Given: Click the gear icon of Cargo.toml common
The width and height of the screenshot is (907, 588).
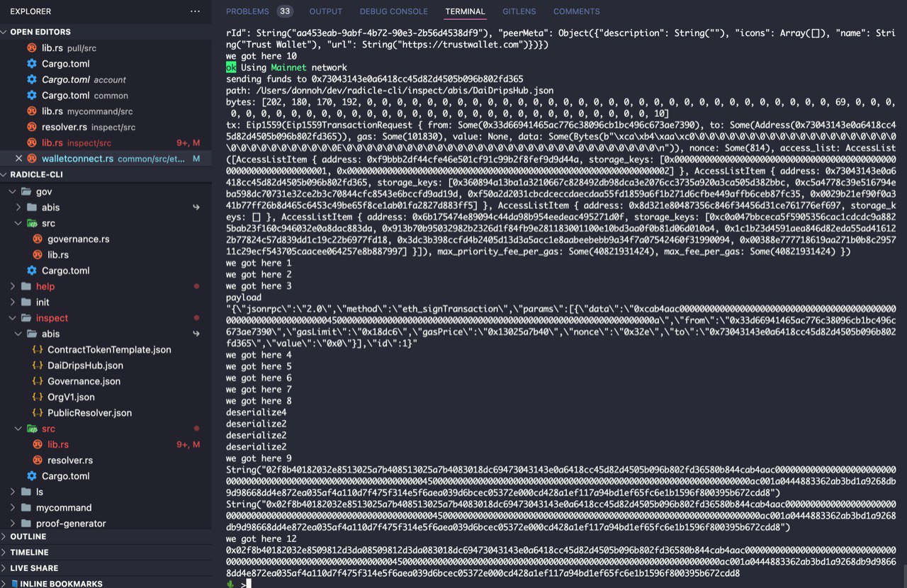Looking at the screenshot, I should click(31, 95).
